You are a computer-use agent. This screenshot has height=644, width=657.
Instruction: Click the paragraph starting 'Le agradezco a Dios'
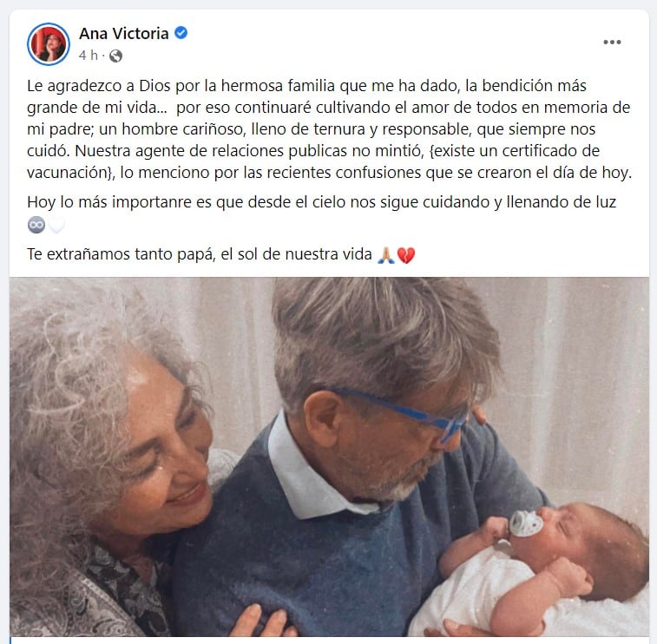coord(329,129)
